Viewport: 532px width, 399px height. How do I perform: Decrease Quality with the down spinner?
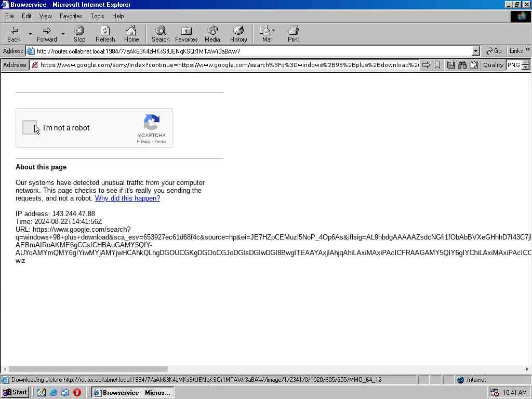tap(526, 67)
